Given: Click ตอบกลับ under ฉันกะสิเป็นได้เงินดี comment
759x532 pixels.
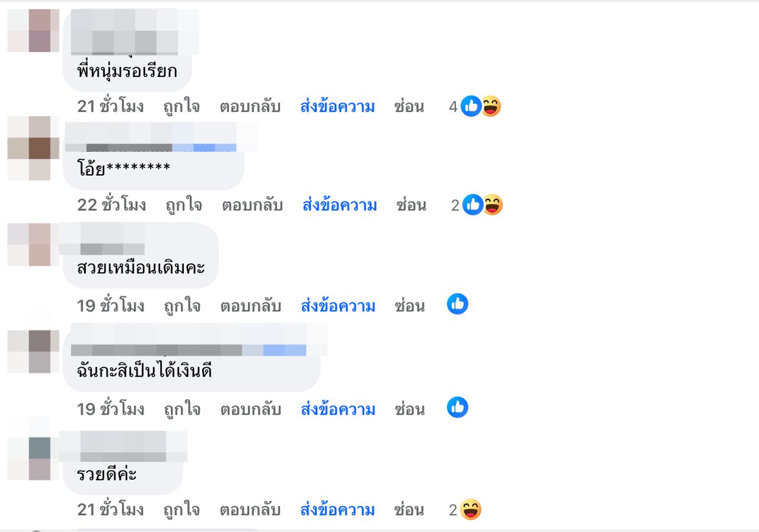Looking at the screenshot, I should 251,409.
